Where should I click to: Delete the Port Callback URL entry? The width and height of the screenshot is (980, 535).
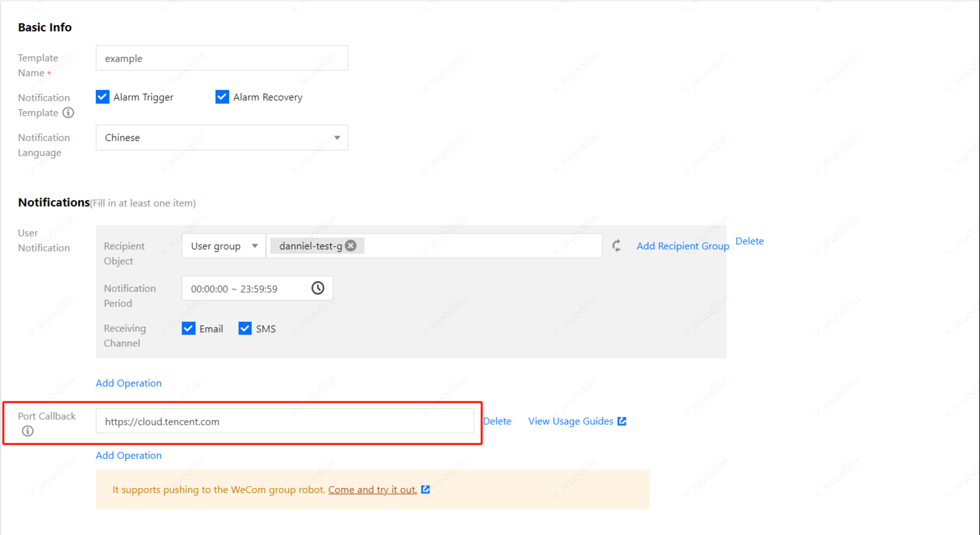[x=497, y=421]
